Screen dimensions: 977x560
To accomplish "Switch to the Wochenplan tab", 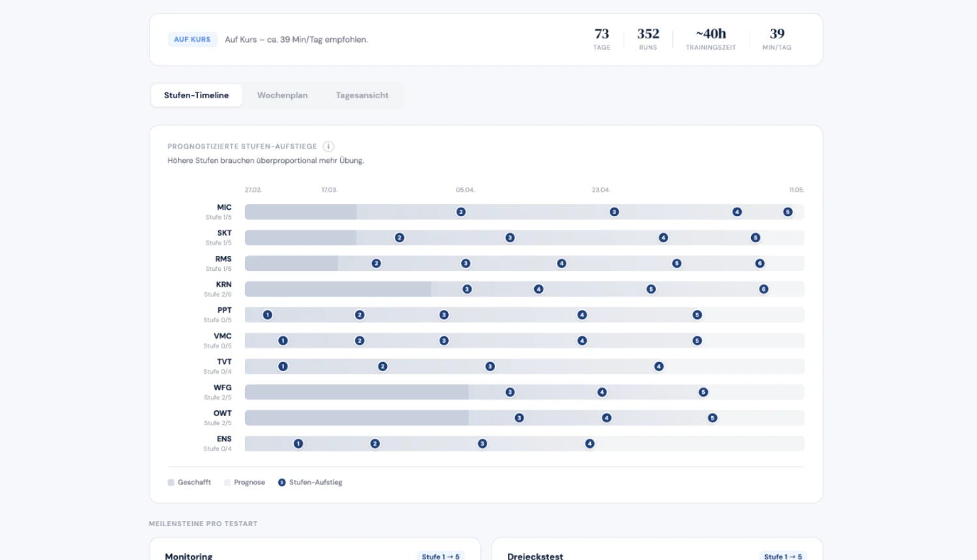I will (x=282, y=95).
